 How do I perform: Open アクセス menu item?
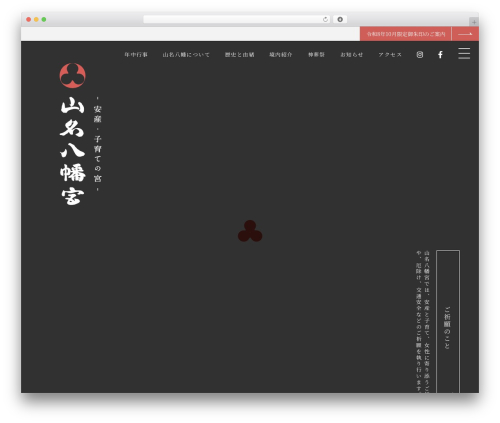[390, 55]
